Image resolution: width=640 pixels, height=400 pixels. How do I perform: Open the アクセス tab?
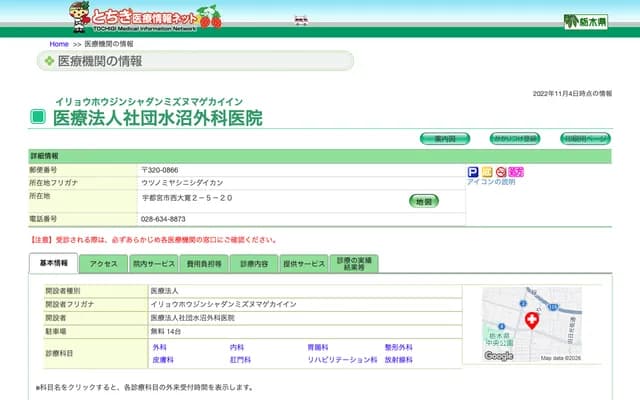tap(104, 264)
